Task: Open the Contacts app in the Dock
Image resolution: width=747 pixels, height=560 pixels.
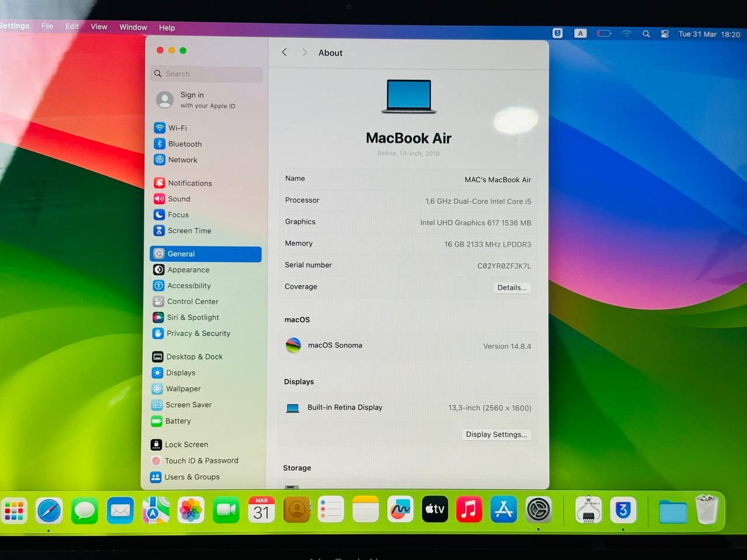Action: click(x=296, y=510)
